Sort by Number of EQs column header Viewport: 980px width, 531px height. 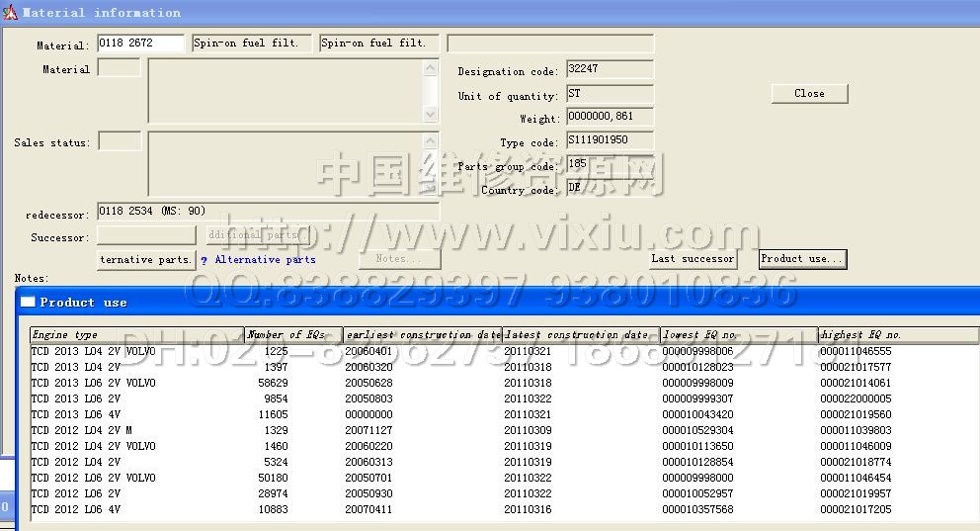point(293,335)
